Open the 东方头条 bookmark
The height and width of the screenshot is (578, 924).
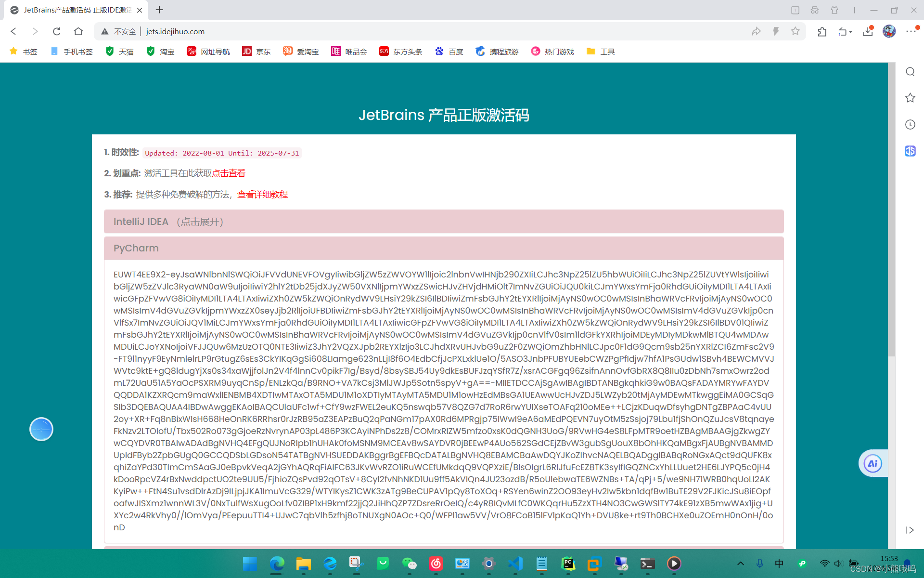pyautogui.click(x=400, y=52)
